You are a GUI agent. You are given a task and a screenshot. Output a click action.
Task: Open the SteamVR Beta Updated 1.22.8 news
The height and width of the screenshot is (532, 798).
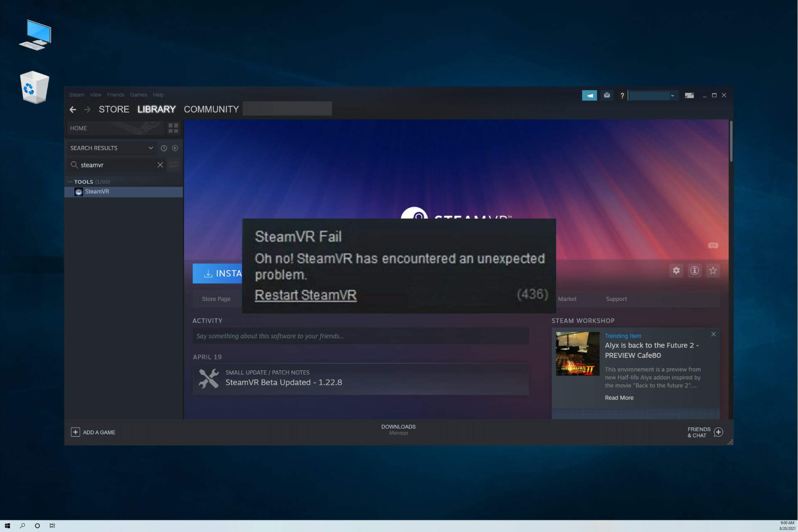coord(360,379)
